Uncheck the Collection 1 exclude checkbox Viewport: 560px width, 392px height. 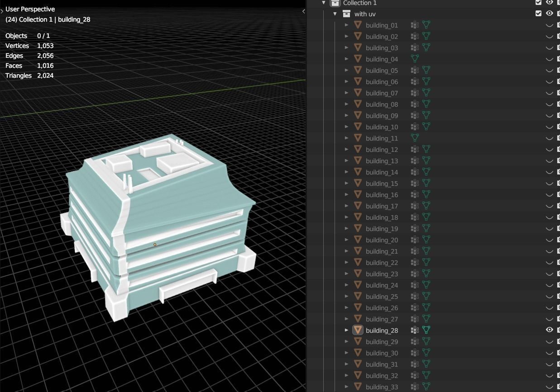[538, 2]
